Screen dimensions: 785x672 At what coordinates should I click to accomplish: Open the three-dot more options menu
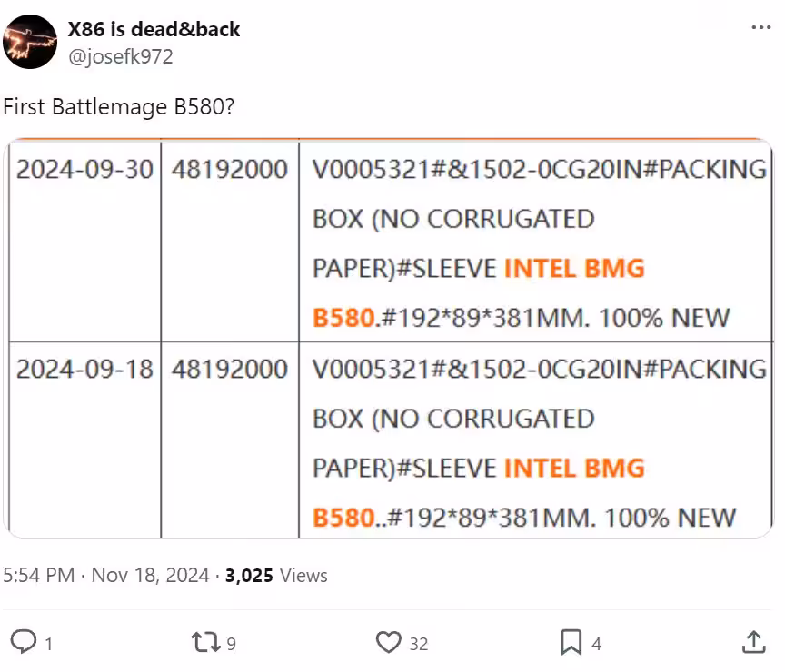coord(760,28)
